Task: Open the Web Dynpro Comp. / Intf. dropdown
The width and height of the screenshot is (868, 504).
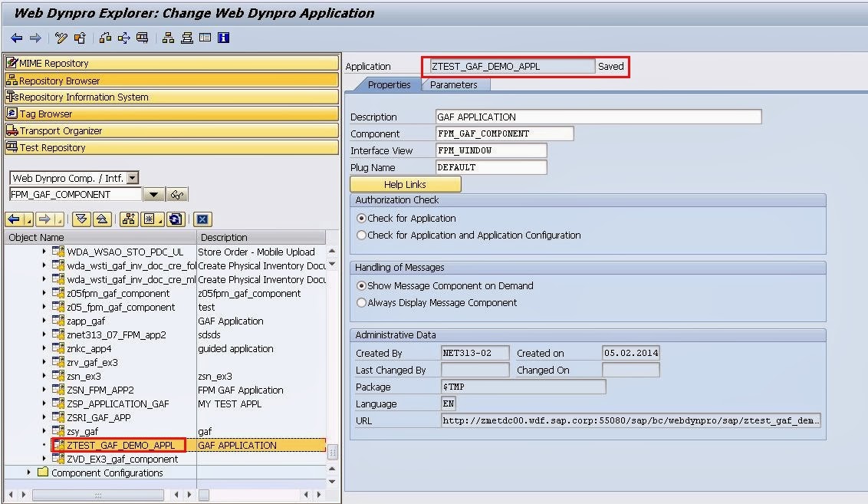Action: click(133, 178)
